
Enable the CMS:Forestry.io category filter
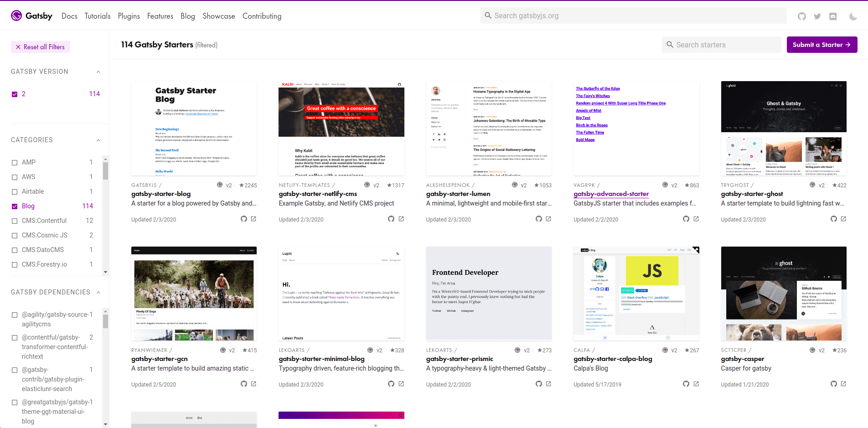coord(15,264)
